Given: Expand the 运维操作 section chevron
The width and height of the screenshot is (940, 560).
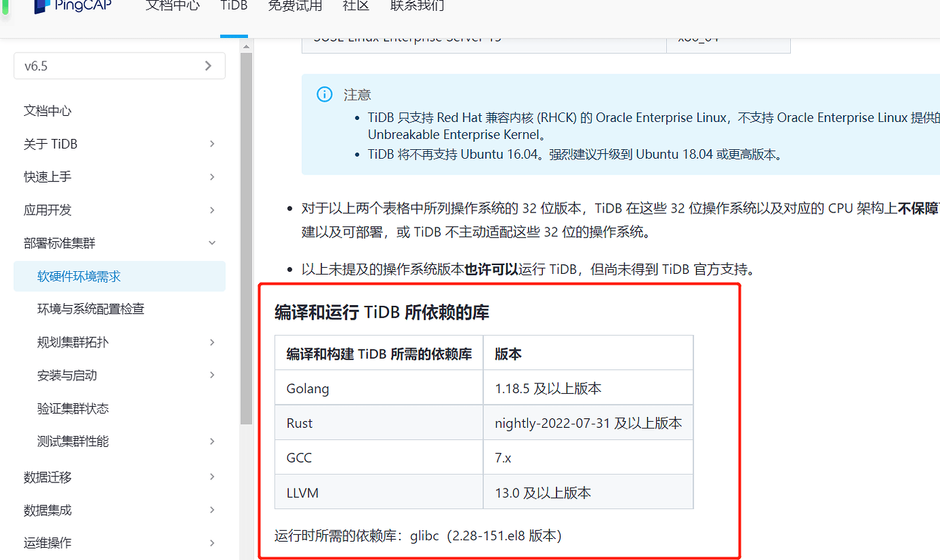Looking at the screenshot, I should pyautogui.click(x=212, y=543).
